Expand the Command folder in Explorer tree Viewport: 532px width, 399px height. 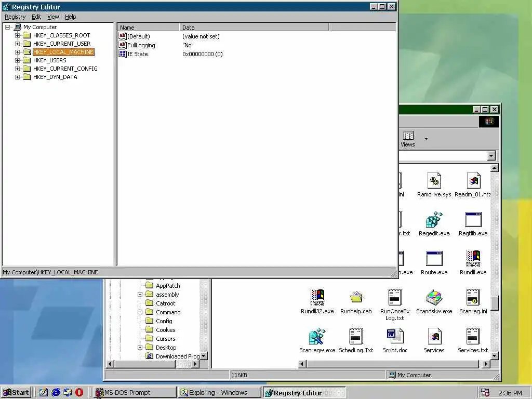[140, 312]
